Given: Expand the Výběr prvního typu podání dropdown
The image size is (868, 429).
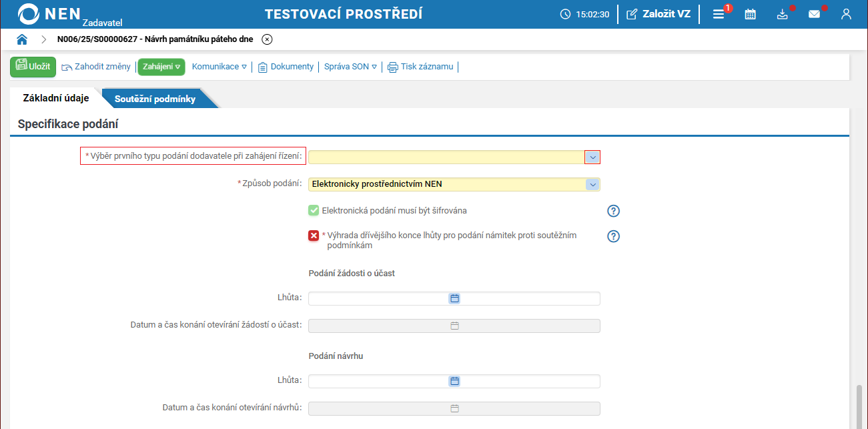Looking at the screenshot, I should 592,157.
